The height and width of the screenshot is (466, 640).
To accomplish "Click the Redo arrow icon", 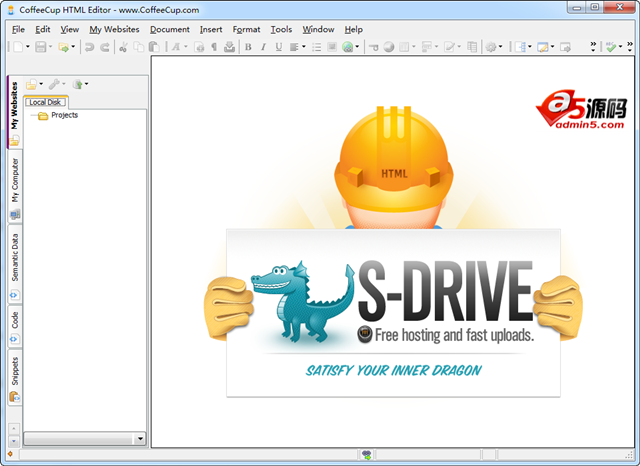I will point(105,47).
